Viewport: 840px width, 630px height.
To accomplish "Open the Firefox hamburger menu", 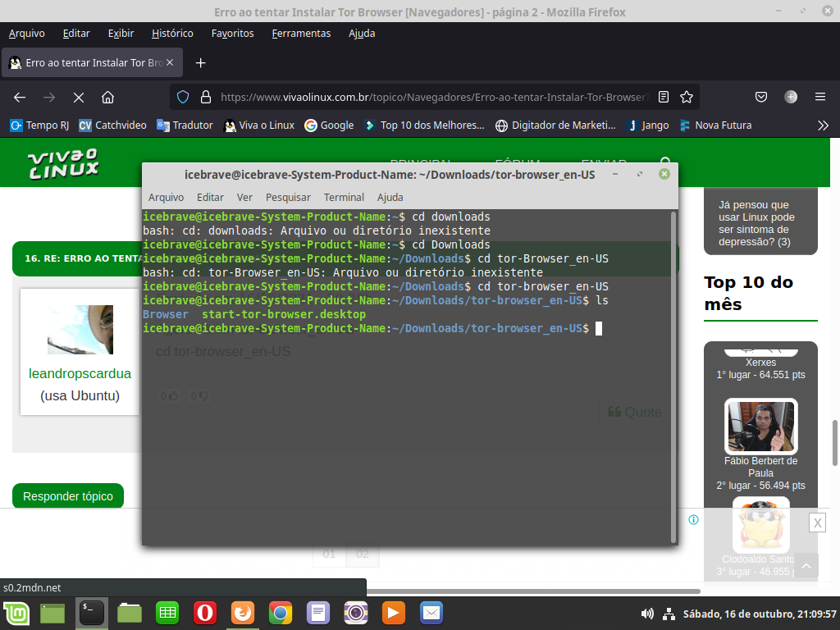I will [x=819, y=97].
